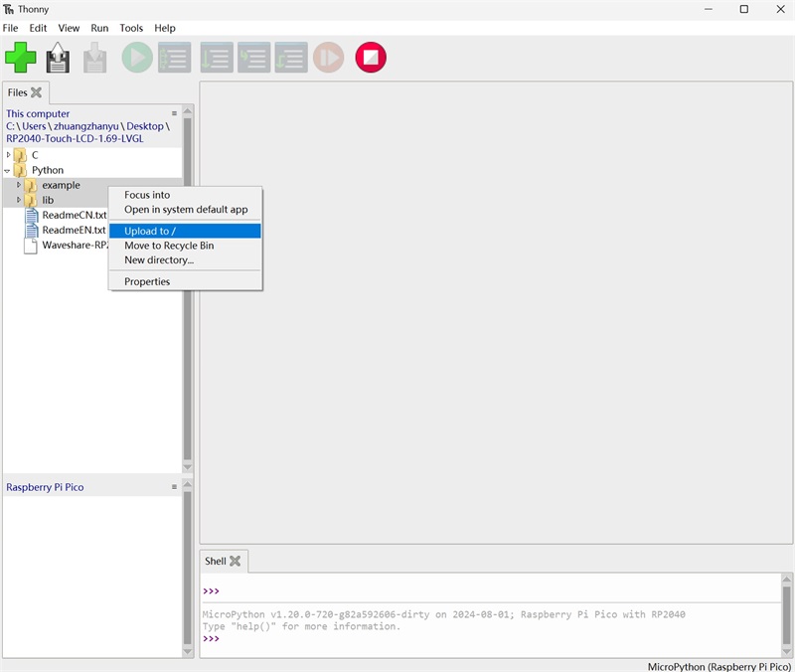Click the Step over toolbar icon

click(x=217, y=58)
